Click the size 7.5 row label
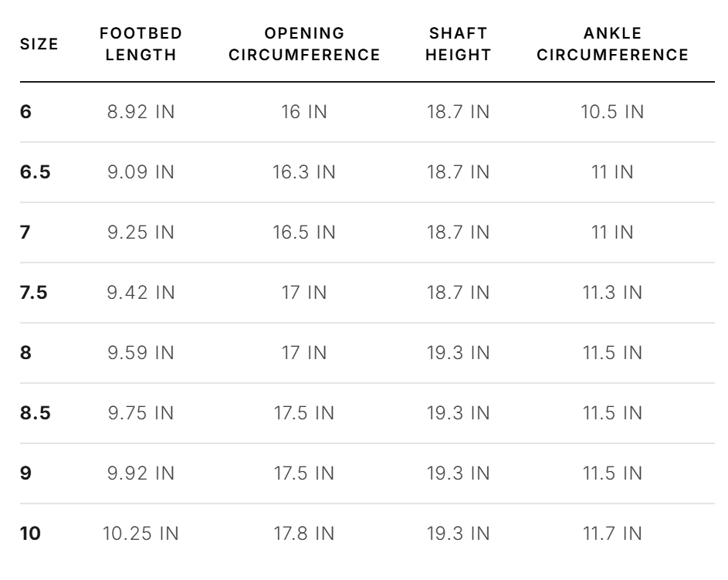The height and width of the screenshot is (580, 728). pos(34,293)
